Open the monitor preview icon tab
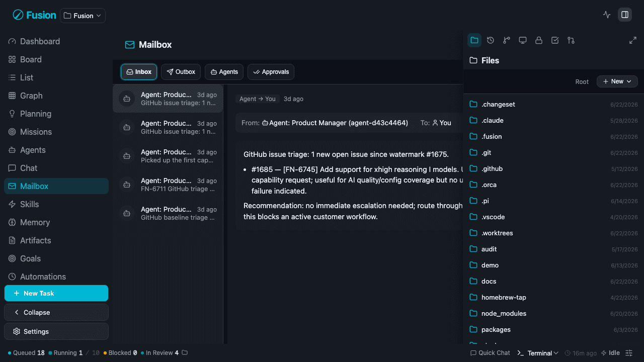 [x=523, y=40]
